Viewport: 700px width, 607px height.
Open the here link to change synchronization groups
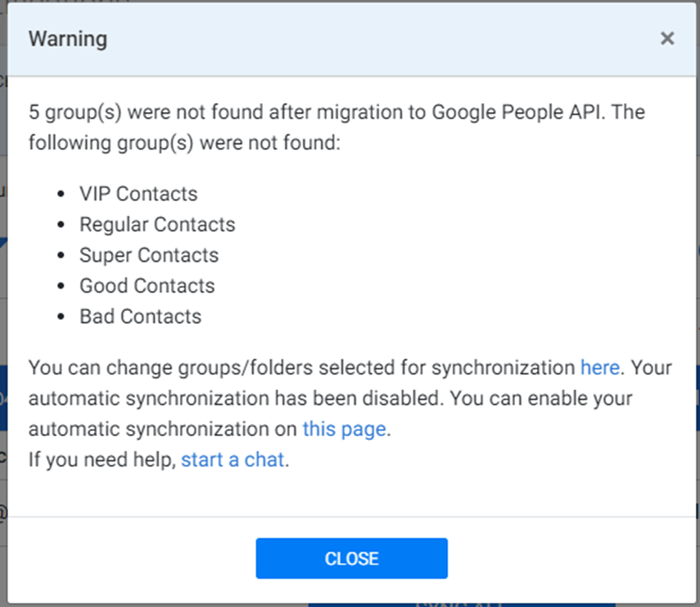click(599, 367)
